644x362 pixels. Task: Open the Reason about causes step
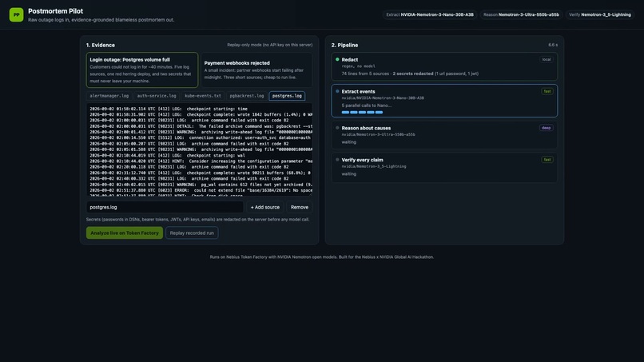(x=444, y=134)
